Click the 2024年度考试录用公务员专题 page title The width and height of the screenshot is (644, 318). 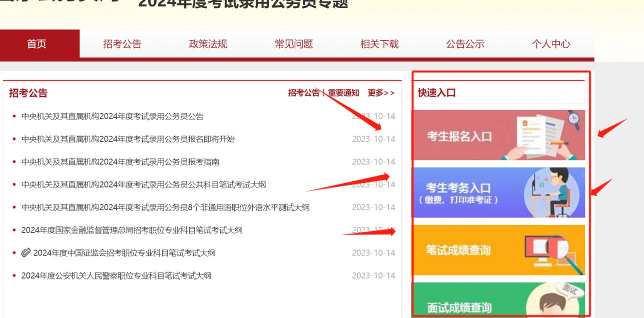pos(243,4)
